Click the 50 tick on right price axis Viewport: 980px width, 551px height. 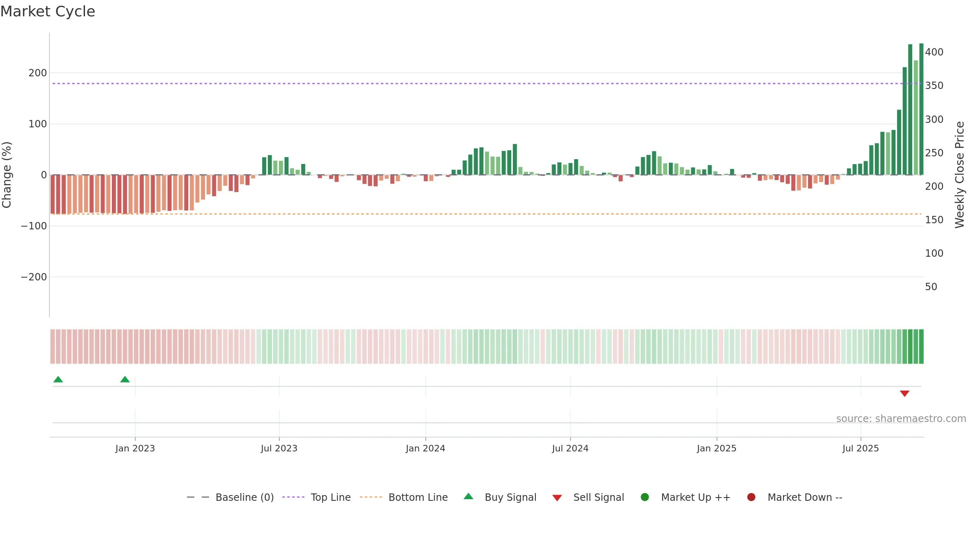pyautogui.click(x=931, y=287)
